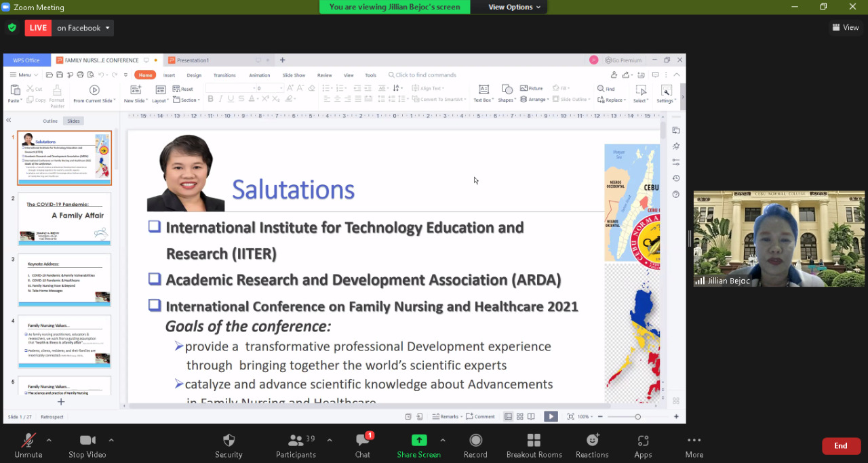
Task: Click the Zoom View layout button
Action: point(846,28)
